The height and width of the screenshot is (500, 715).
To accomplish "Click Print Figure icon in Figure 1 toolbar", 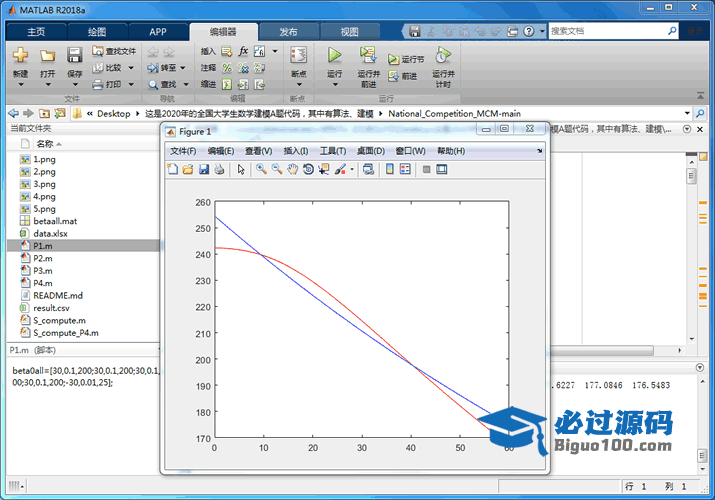I will (219, 170).
